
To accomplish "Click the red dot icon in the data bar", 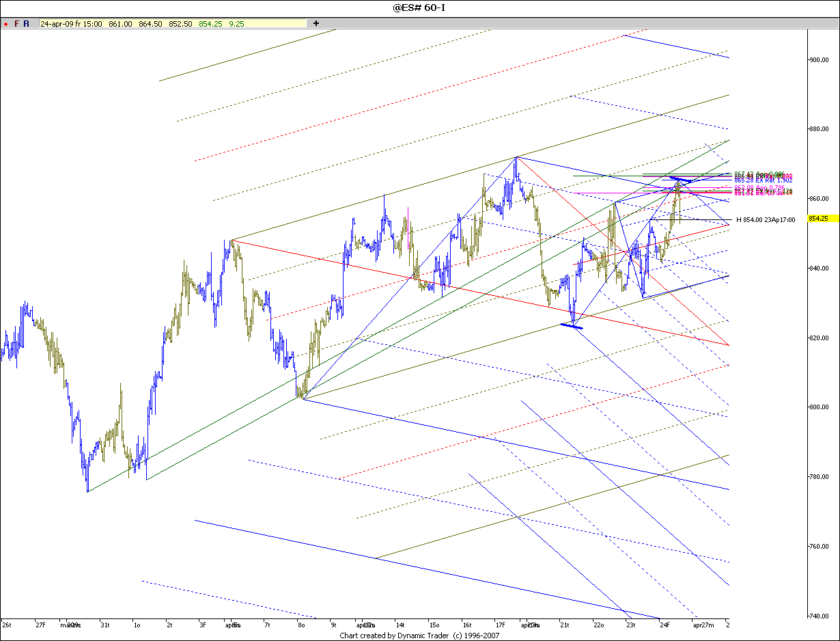I will coord(5,24).
